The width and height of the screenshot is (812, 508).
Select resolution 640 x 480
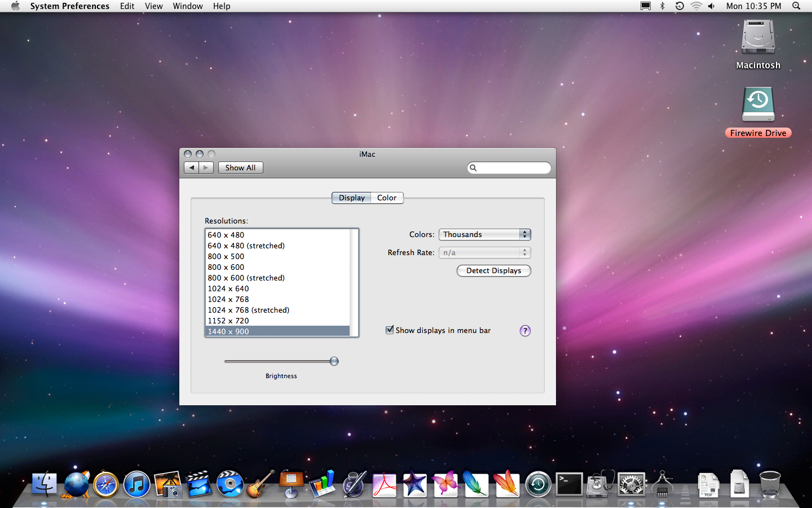click(277, 235)
